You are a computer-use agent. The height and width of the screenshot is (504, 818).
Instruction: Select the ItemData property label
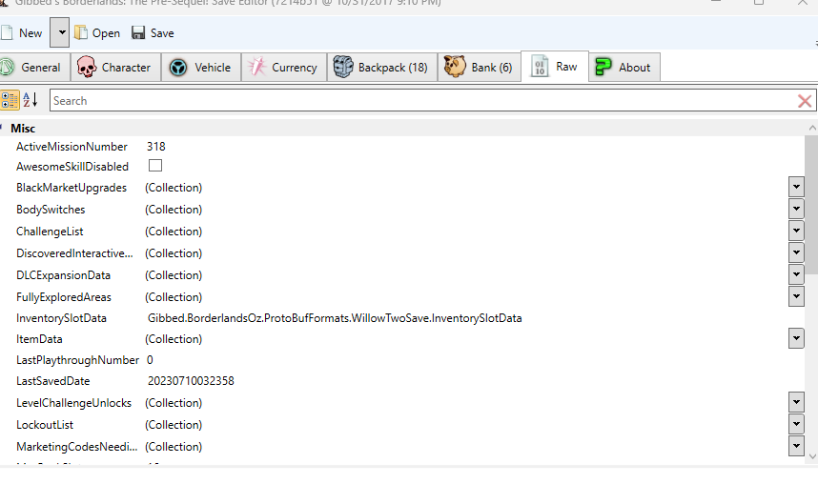tap(39, 339)
